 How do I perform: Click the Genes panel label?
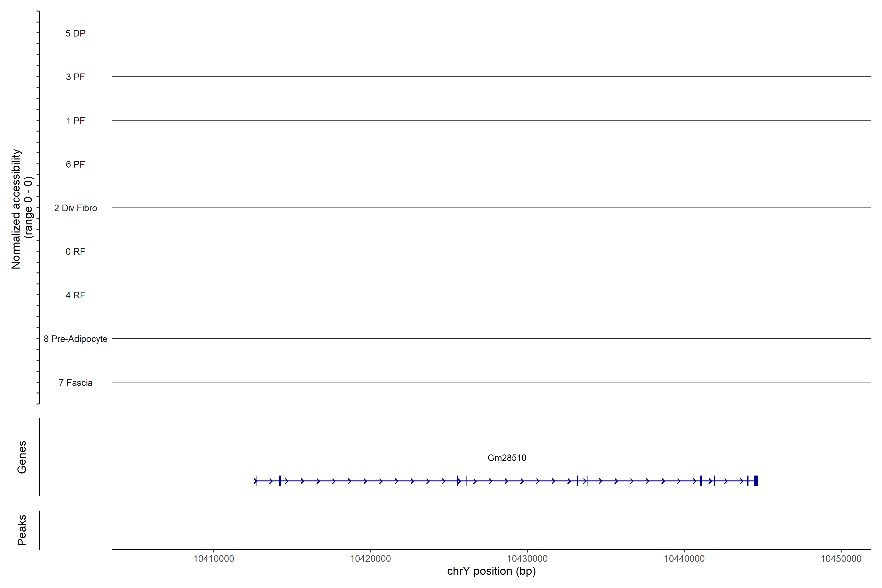(x=22, y=457)
